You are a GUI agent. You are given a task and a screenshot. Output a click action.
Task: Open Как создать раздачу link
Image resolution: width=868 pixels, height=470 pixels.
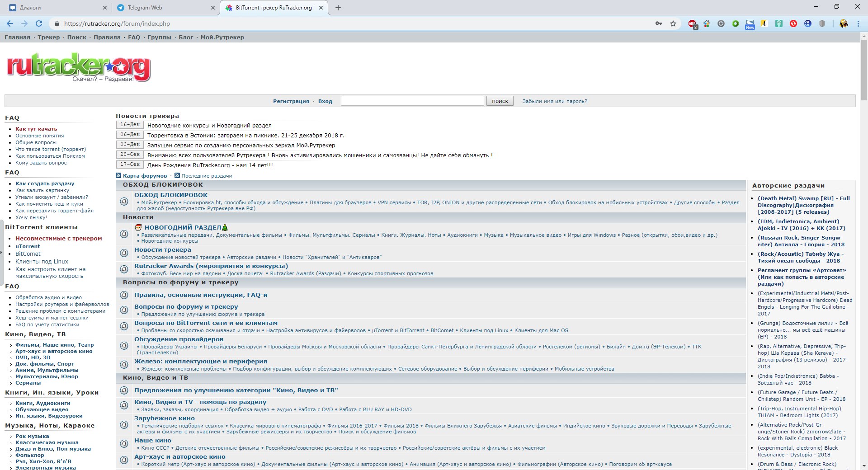45,183
